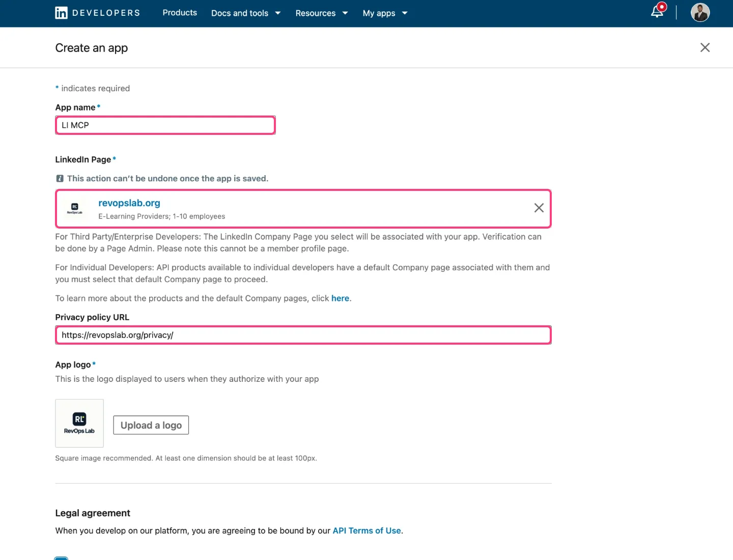Click the 'Legal agreement' heading
733x560 pixels.
point(93,513)
